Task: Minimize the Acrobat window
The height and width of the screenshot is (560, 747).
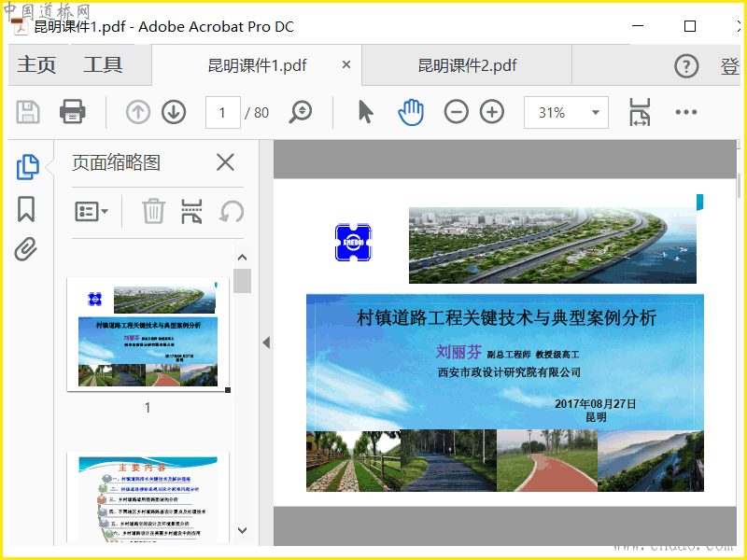Action: [638, 26]
